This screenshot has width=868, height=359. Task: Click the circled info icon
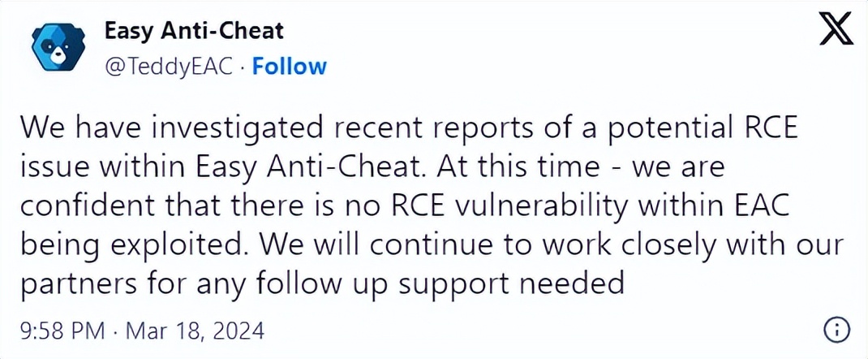click(x=836, y=331)
